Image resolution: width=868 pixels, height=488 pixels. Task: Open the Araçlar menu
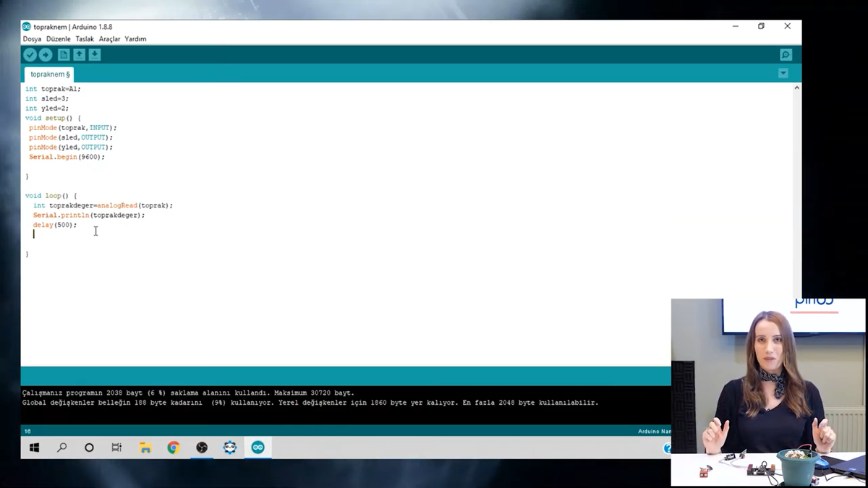pos(109,39)
